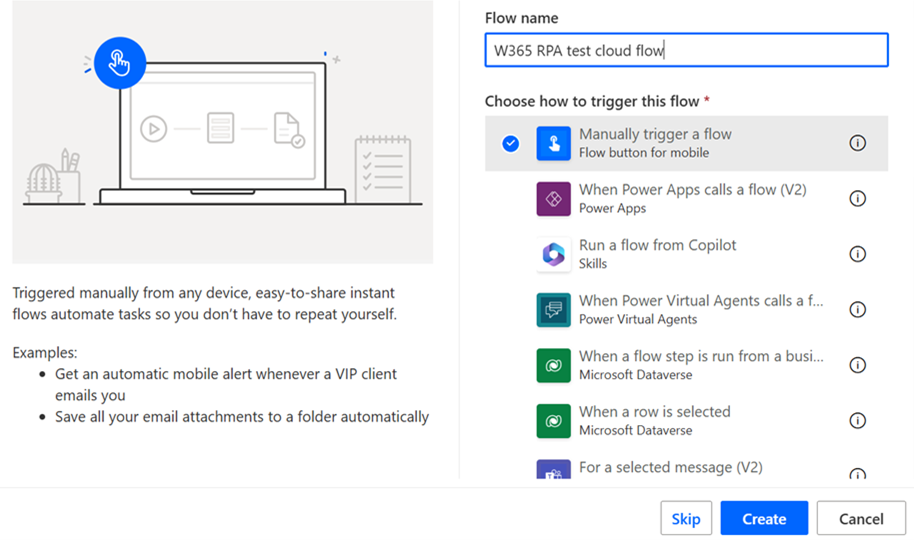
Task: Cancel the flow creation dialog
Action: pyautogui.click(x=861, y=519)
